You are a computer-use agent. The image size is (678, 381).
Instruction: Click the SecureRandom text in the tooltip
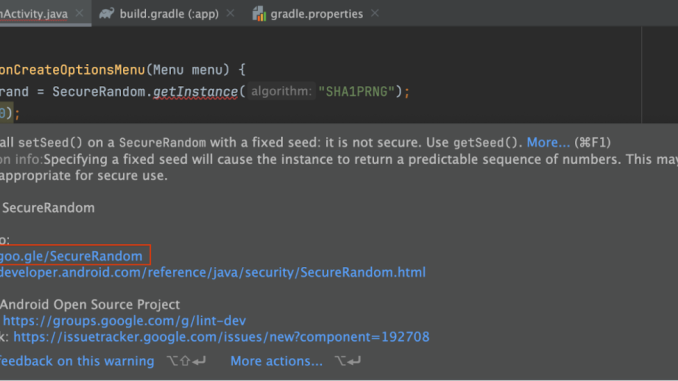[x=48, y=208]
